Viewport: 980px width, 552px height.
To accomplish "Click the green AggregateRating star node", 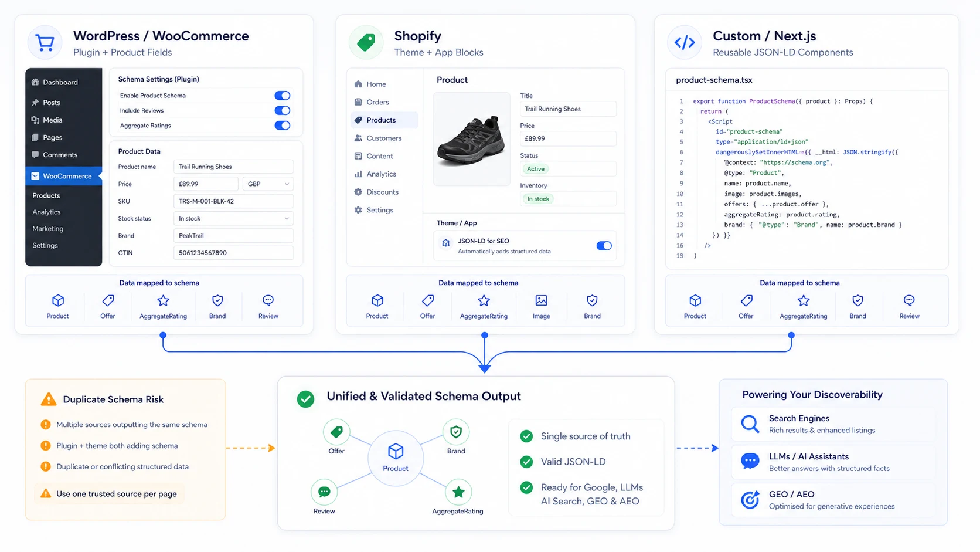I will tap(458, 492).
